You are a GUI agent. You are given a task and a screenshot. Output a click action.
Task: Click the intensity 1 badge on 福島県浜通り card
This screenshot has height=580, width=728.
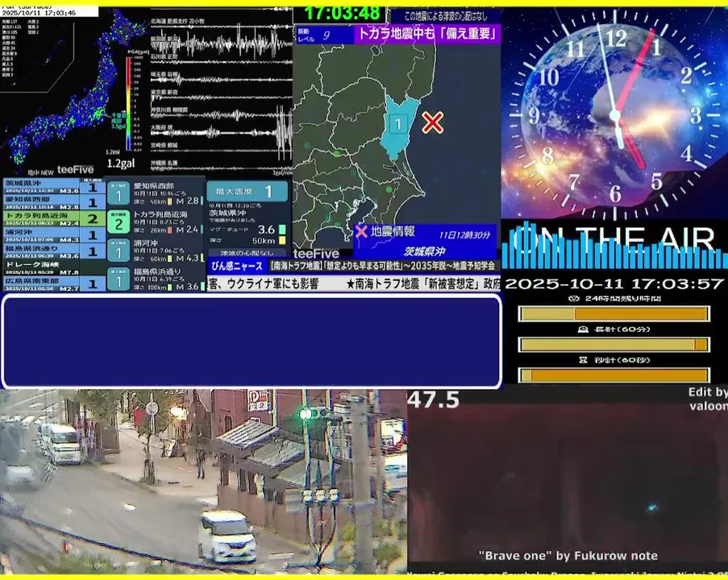119,279
